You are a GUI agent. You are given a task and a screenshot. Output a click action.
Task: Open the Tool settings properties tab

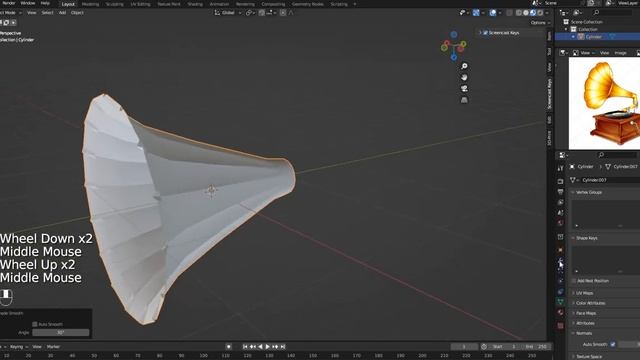click(560, 168)
